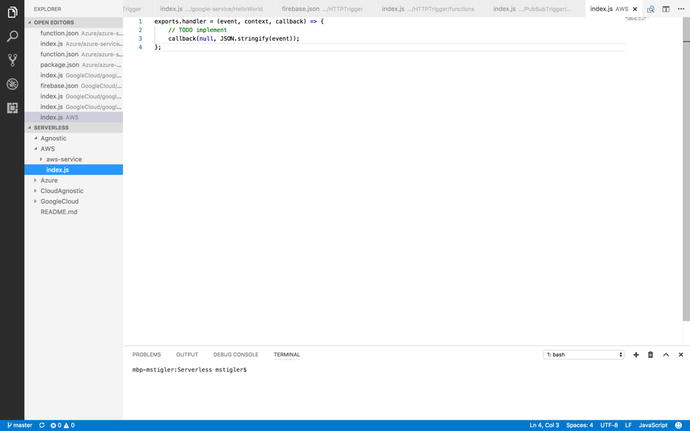Split the editor with the split icon

(666, 9)
